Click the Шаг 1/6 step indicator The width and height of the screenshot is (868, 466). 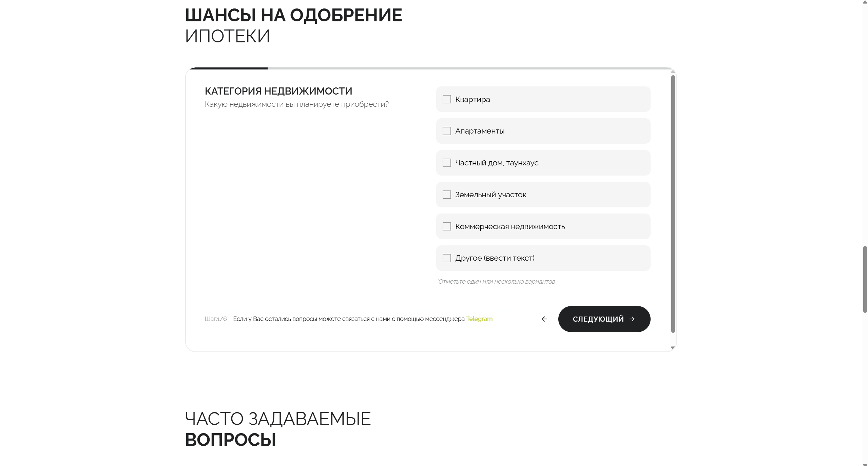tap(216, 319)
